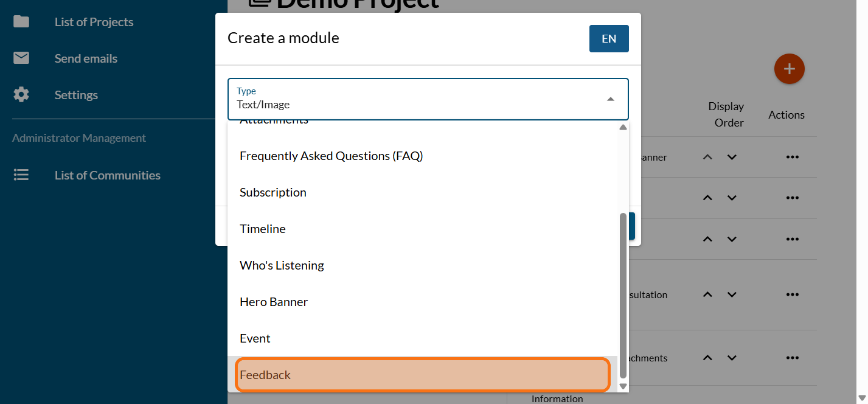Click the Settings gear icon
Image resolution: width=868 pixels, height=404 pixels.
(x=21, y=95)
